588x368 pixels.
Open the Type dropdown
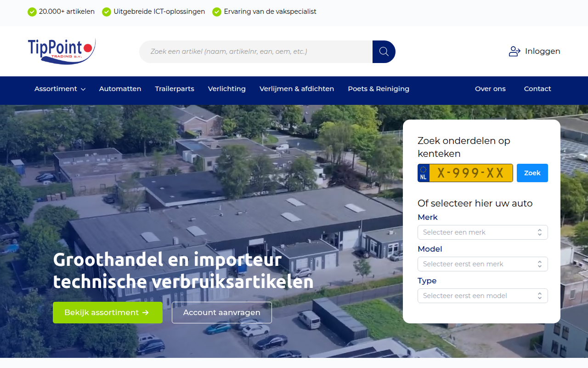pos(483,296)
